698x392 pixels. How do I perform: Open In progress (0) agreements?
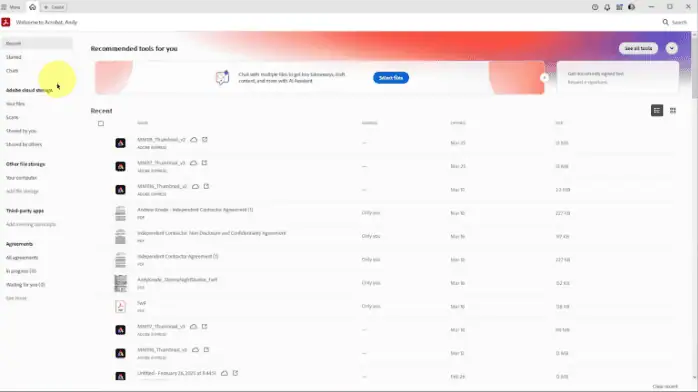21,271
